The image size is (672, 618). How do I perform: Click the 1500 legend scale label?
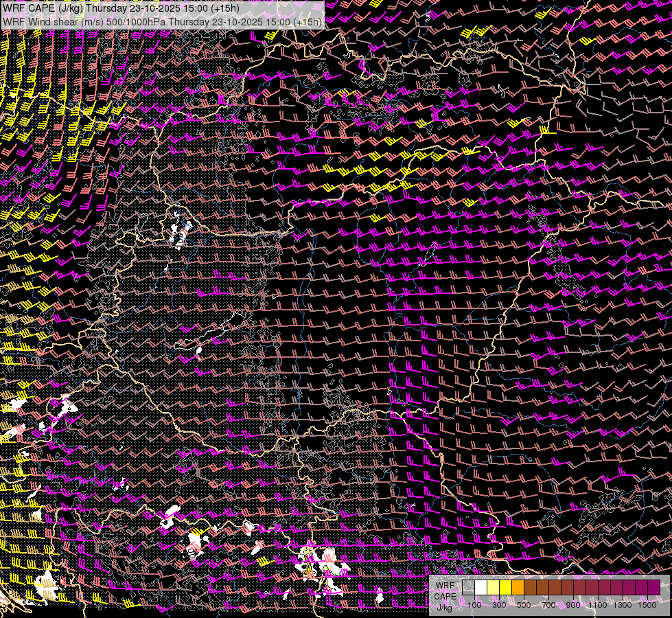click(647, 605)
